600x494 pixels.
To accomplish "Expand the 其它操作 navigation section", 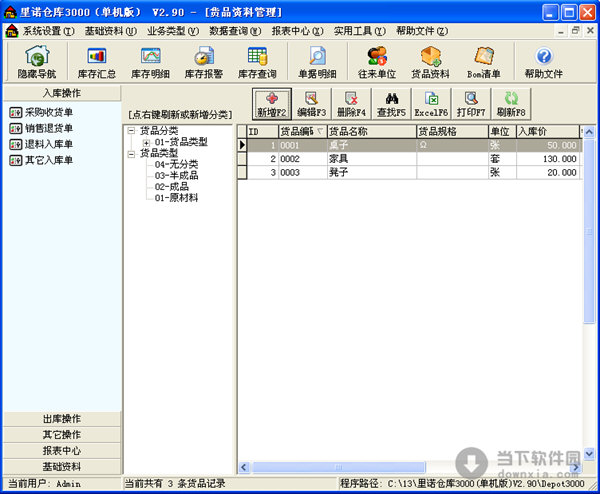I will (62, 435).
